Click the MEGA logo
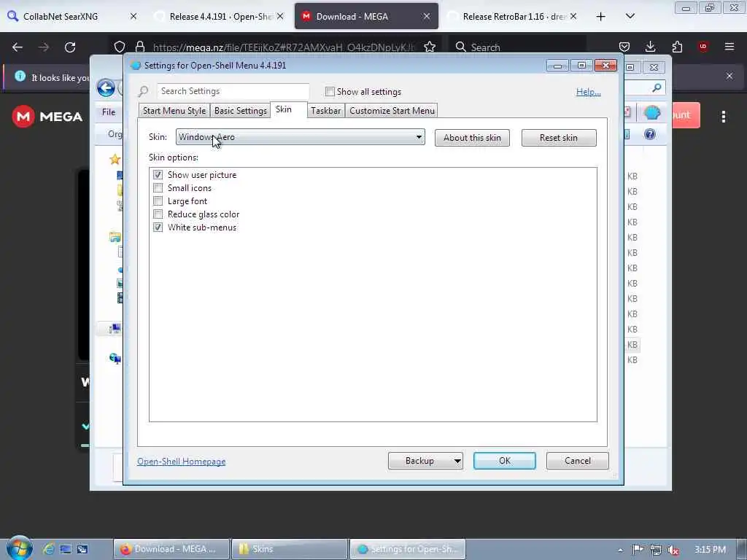Image resolution: width=747 pixels, height=560 pixels. tap(47, 117)
